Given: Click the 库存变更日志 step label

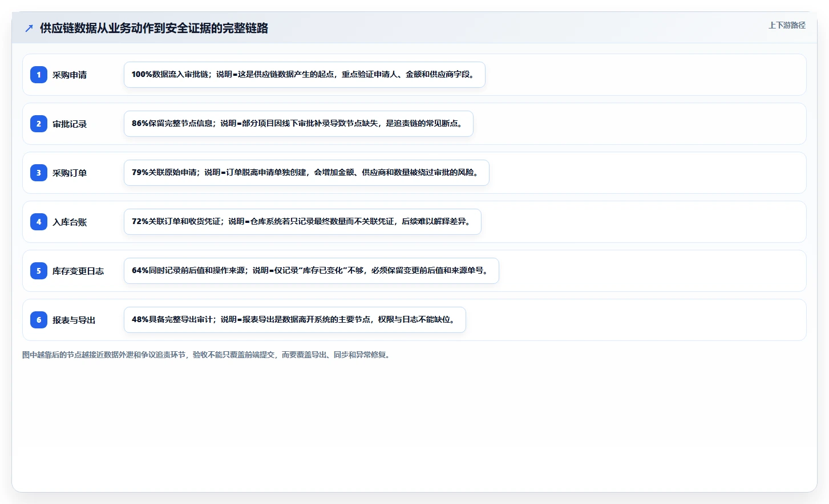Looking at the screenshot, I should tap(78, 271).
